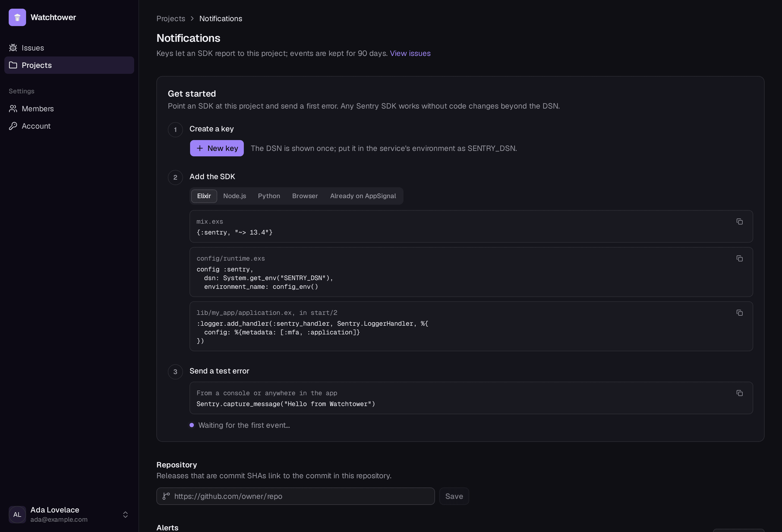Click the {:sentry, "~> 13.4"} code line
The width and height of the screenshot is (782, 532).
(x=235, y=232)
